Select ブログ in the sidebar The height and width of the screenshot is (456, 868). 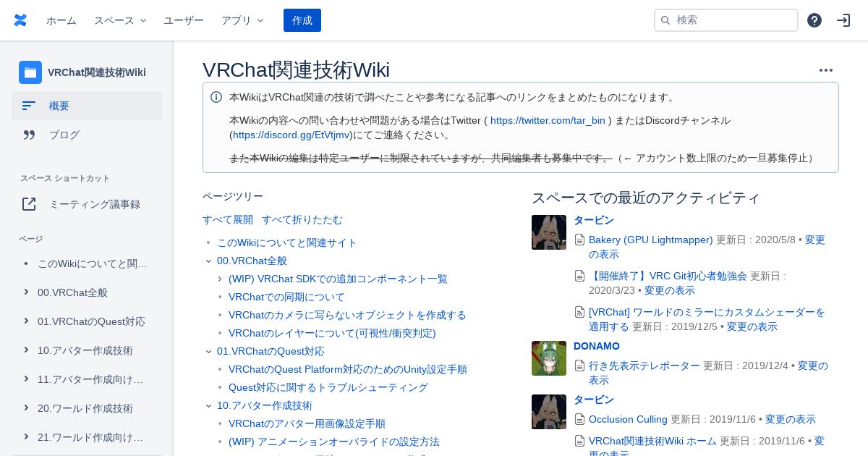[87, 135]
